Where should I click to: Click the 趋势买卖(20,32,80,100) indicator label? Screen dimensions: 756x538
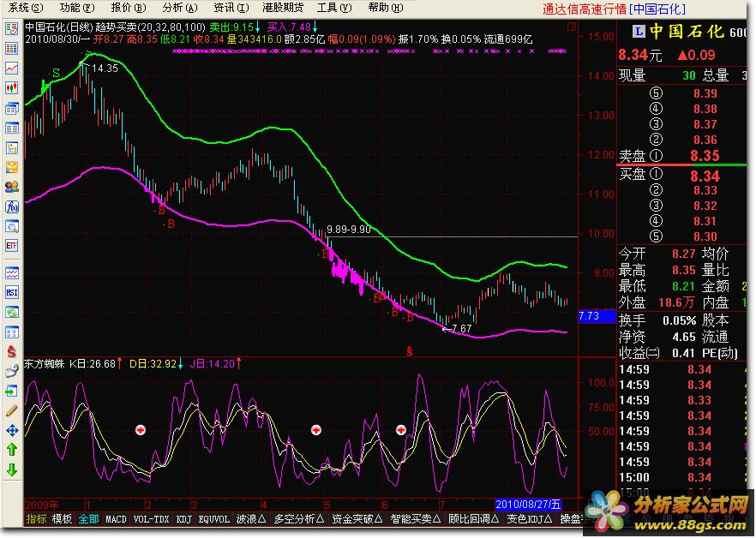pos(151,27)
